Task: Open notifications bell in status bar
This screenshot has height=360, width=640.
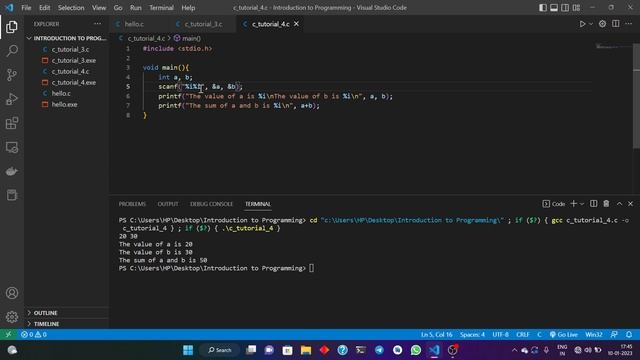Action: (x=629, y=335)
